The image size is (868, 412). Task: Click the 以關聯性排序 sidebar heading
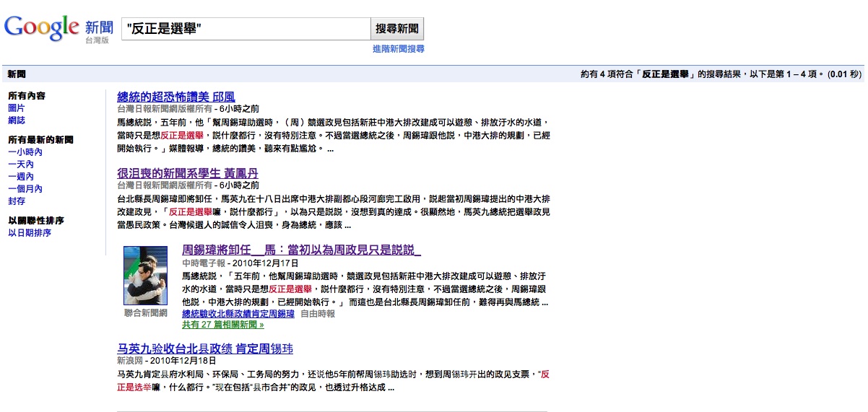click(36, 221)
